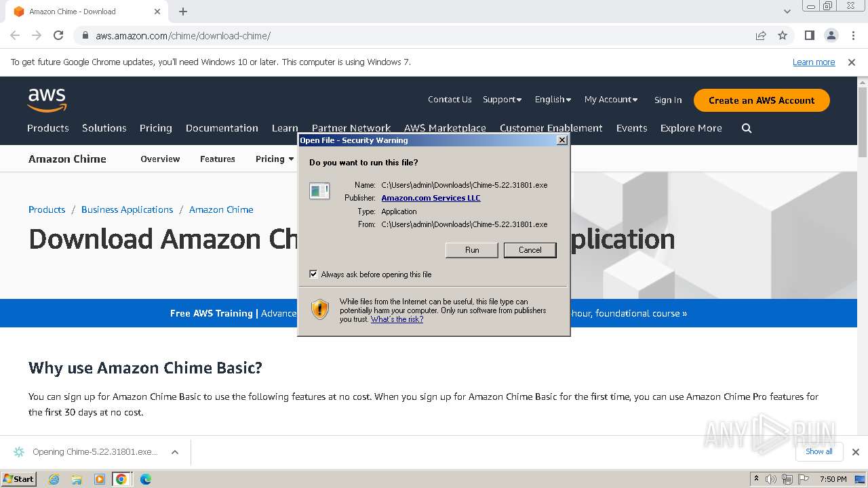The image size is (868, 488).
Task: Open Chrome profile avatar menu
Action: point(831,35)
